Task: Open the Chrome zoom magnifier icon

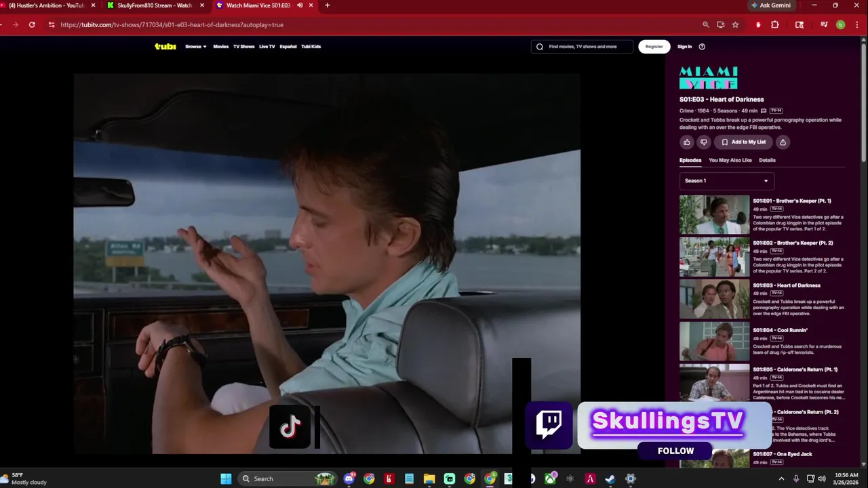Action: click(706, 24)
